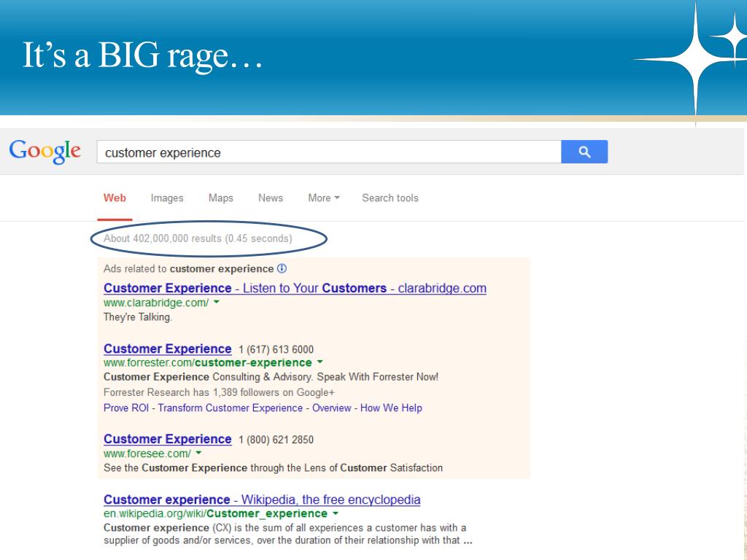This screenshot has width=747, height=560.
Task: Click the Prove ROI sitelink
Action: click(x=126, y=408)
